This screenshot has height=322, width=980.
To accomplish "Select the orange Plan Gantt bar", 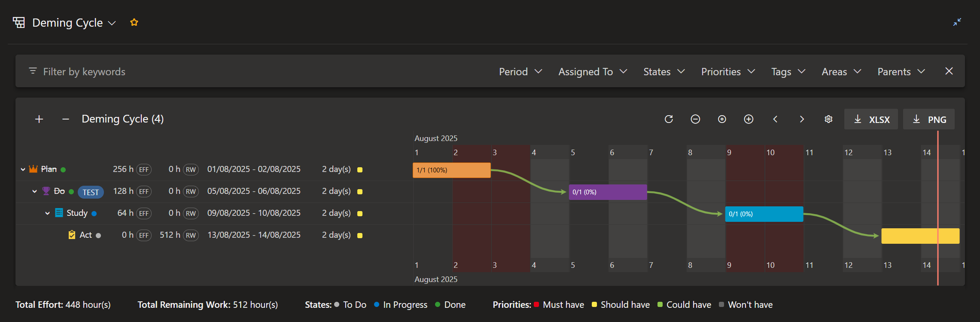I will point(452,170).
